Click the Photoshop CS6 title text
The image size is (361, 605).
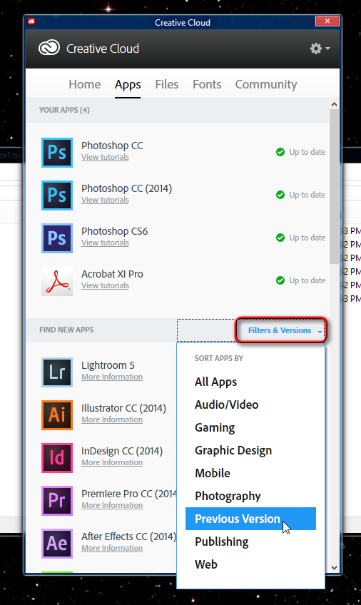[115, 231]
